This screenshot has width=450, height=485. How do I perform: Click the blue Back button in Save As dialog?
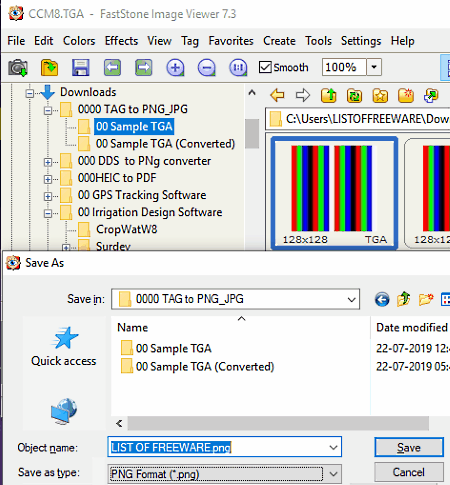pyautogui.click(x=382, y=299)
